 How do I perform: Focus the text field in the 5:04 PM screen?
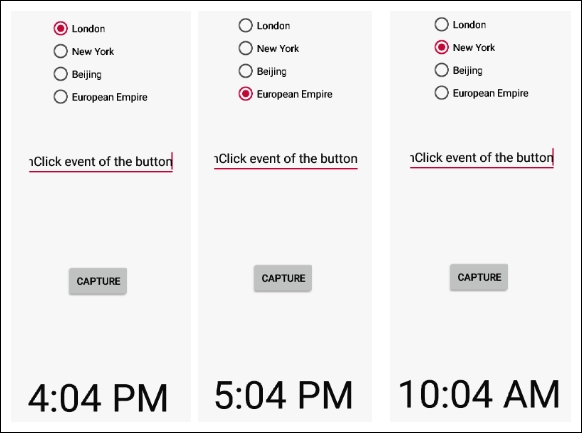pos(286,159)
